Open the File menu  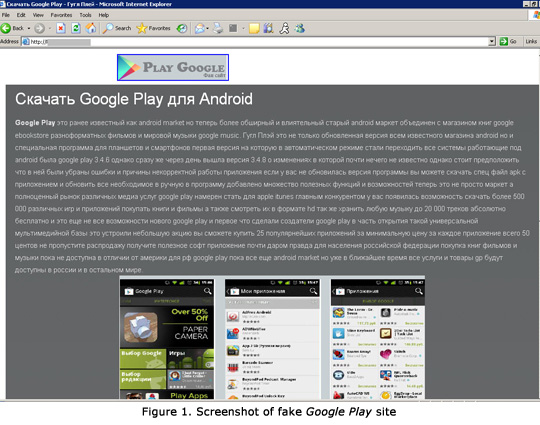click(x=6, y=15)
